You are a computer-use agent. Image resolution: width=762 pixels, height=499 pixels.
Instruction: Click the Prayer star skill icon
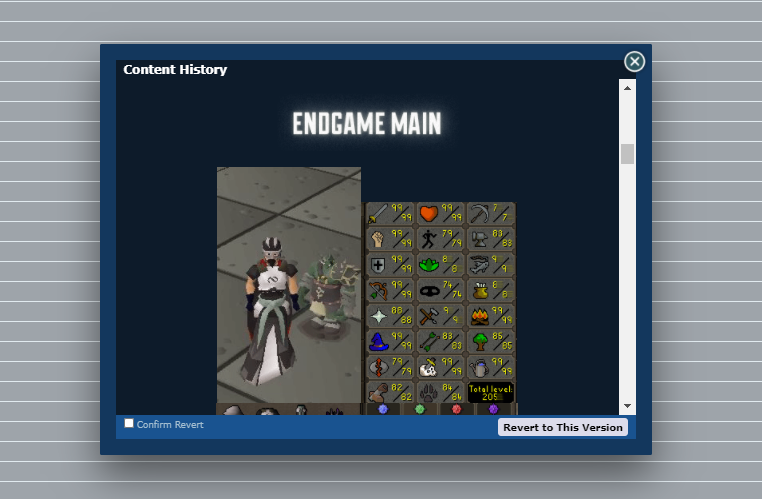pyautogui.click(x=378, y=316)
